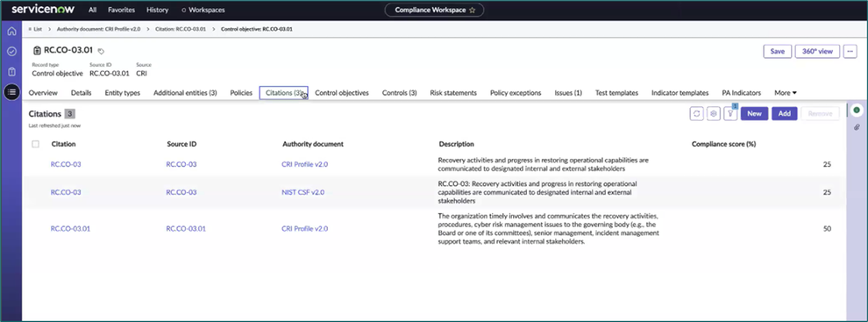Open the more actions ellipsis button

pyautogui.click(x=850, y=51)
